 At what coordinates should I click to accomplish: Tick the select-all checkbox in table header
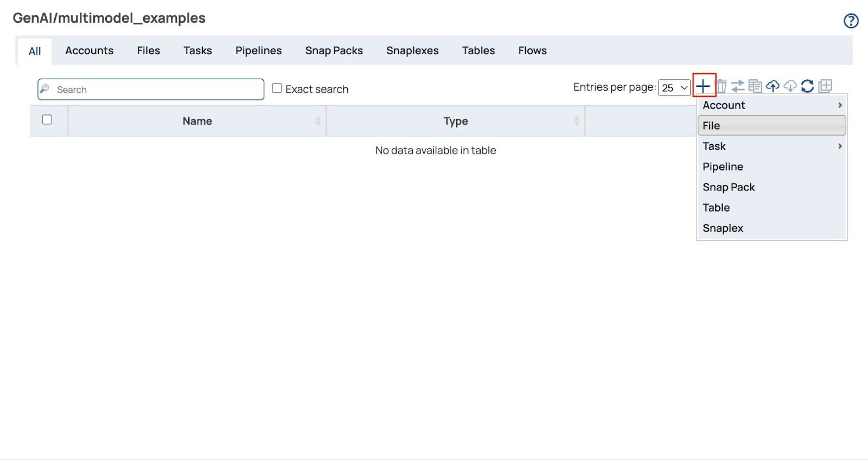(x=47, y=119)
